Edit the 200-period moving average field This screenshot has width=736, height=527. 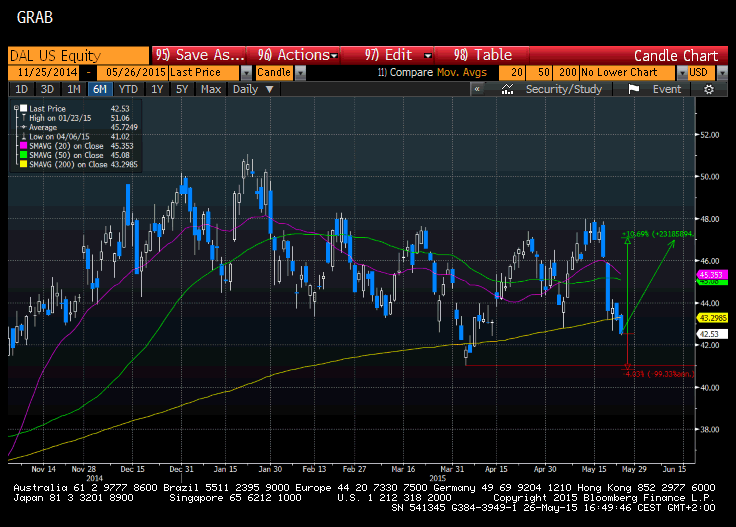click(x=566, y=73)
